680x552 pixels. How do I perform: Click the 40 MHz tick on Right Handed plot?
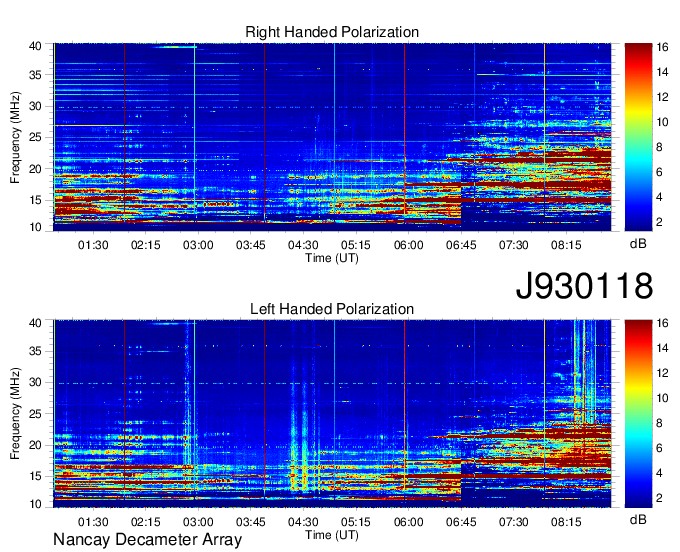tap(35, 46)
